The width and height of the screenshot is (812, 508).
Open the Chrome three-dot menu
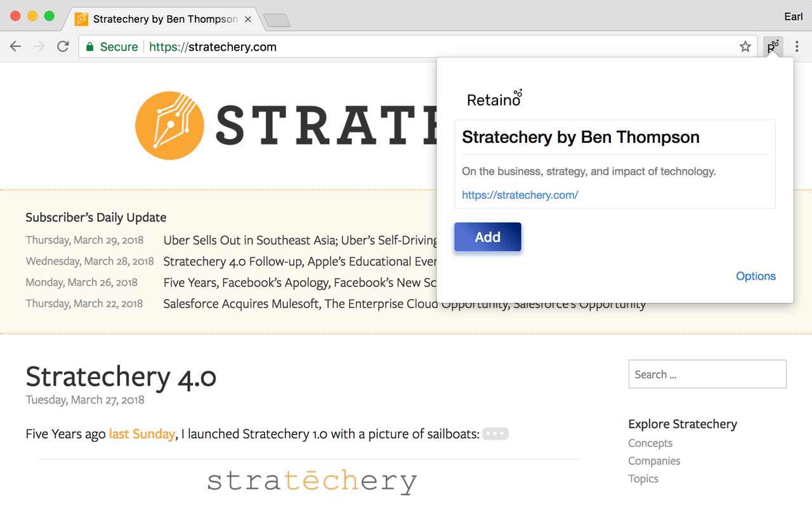click(x=797, y=46)
